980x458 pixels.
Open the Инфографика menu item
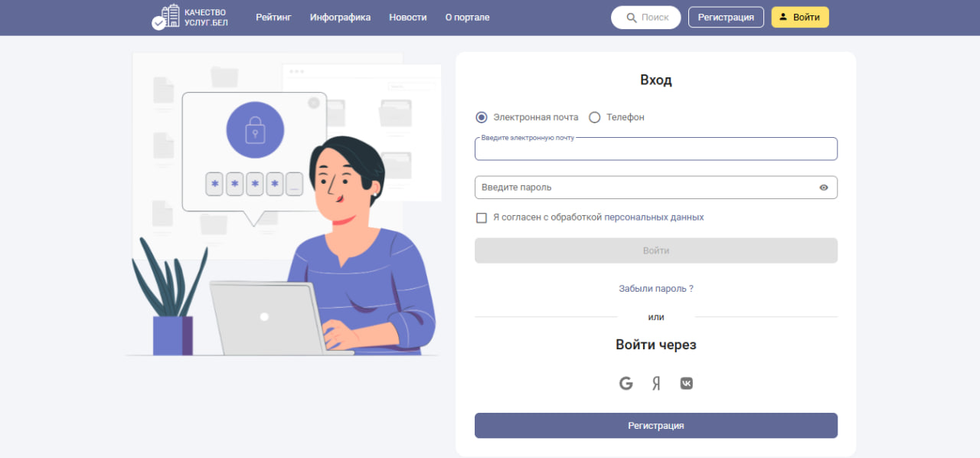coord(341,18)
